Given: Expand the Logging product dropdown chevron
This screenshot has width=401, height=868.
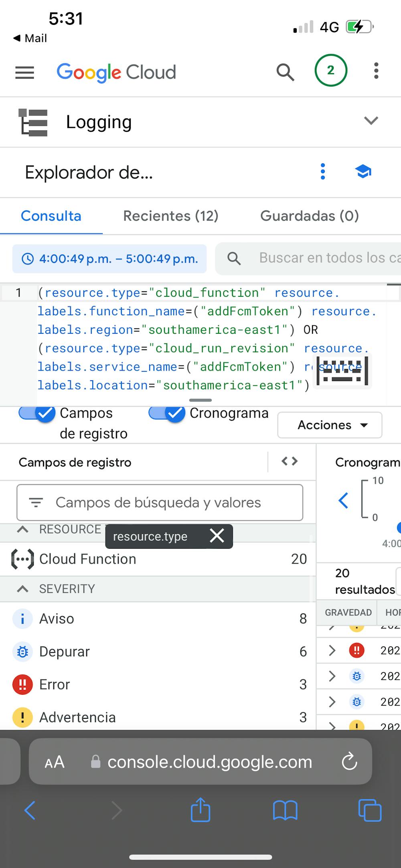Looking at the screenshot, I should pos(371,120).
